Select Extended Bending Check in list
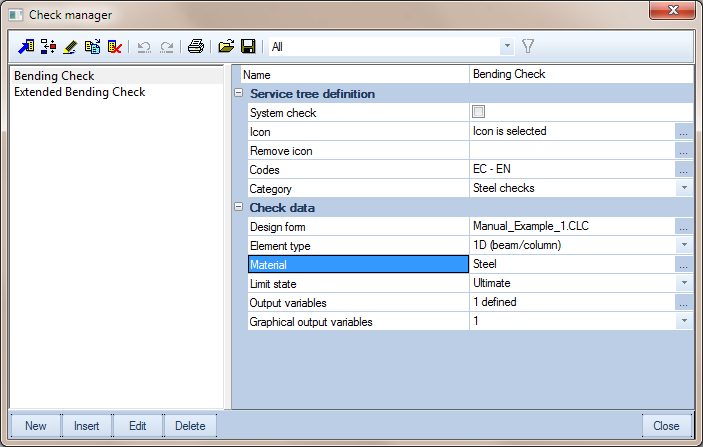703x447 pixels. click(x=80, y=92)
